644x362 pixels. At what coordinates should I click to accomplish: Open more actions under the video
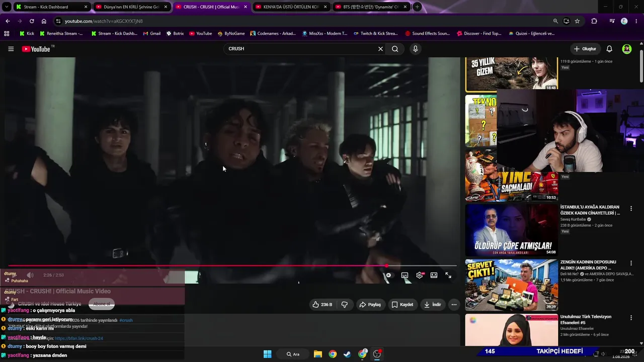(x=454, y=304)
